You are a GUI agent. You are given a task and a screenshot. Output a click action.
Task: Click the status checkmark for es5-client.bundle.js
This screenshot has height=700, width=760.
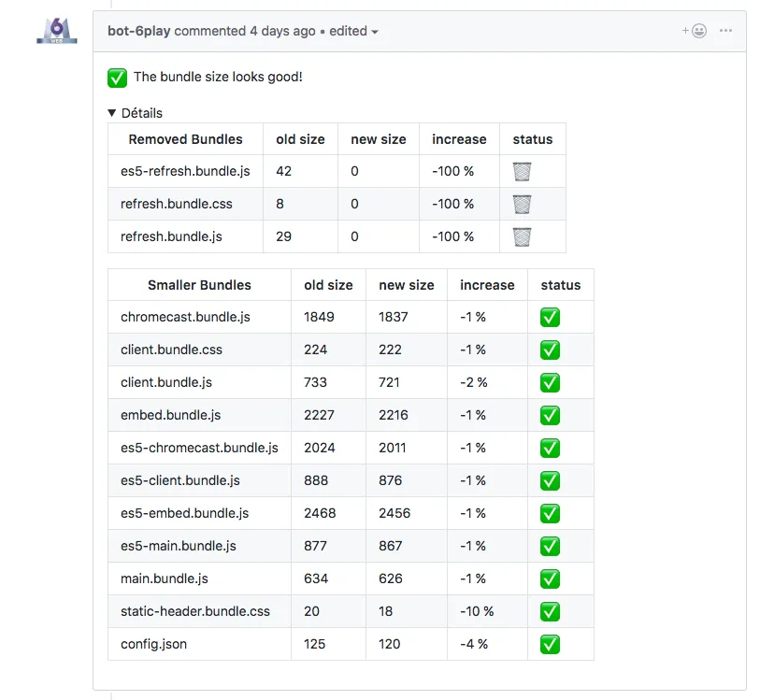coord(550,480)
